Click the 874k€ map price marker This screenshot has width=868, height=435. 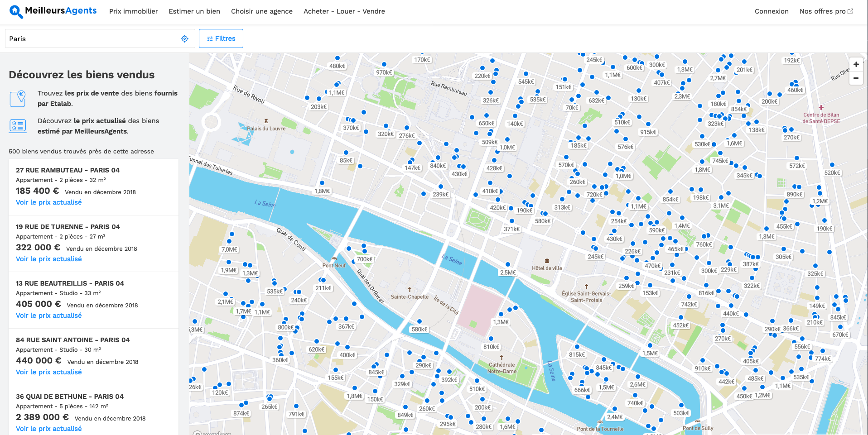[241, 413]
